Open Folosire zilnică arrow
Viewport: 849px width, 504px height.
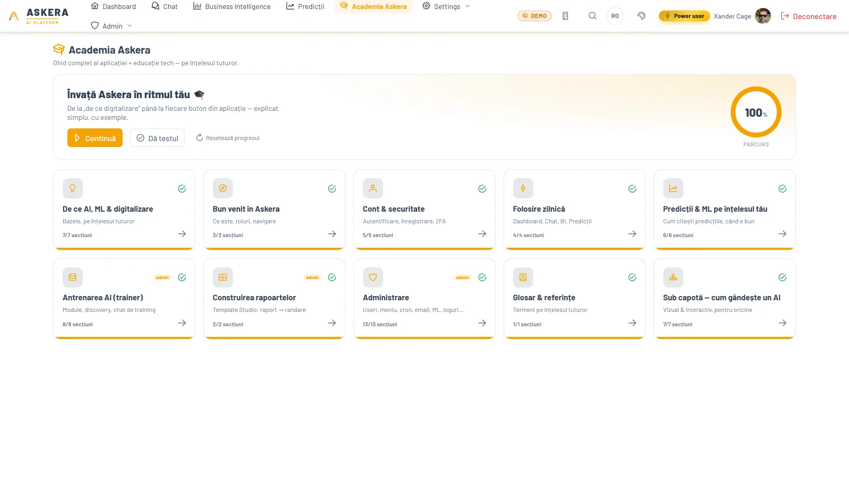coord(633,234)
